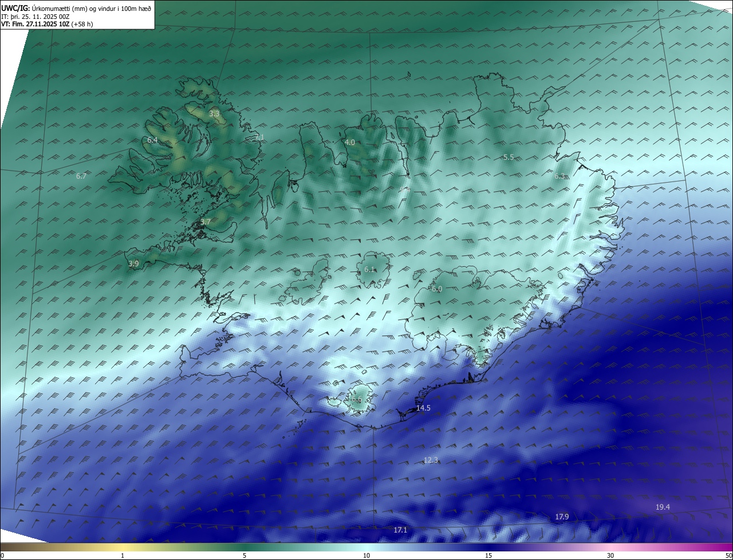Click the precipitation value 7.1

(x=259, y=137)
